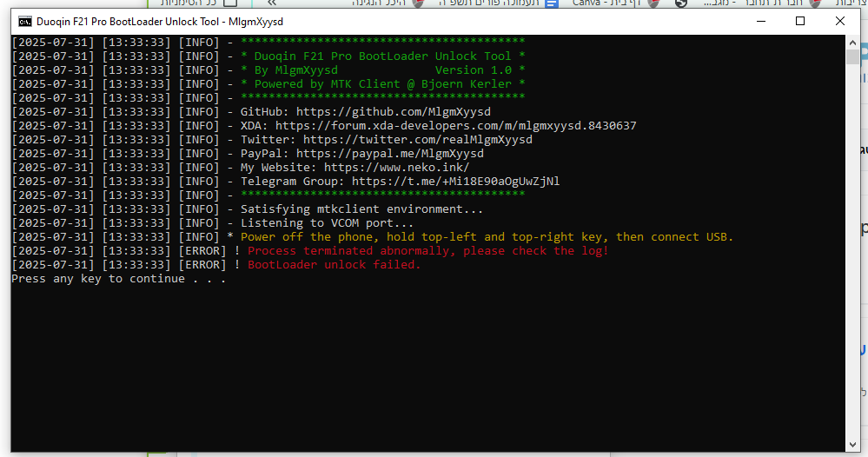
Task: Click the console vertical scrollbar thumb
Action: pyautogui.click(x=852, y=57)
